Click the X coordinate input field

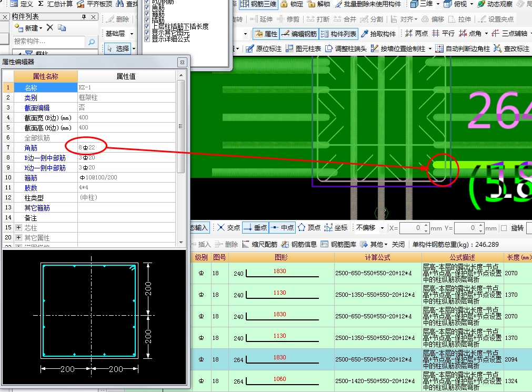(x=411, y=228)
